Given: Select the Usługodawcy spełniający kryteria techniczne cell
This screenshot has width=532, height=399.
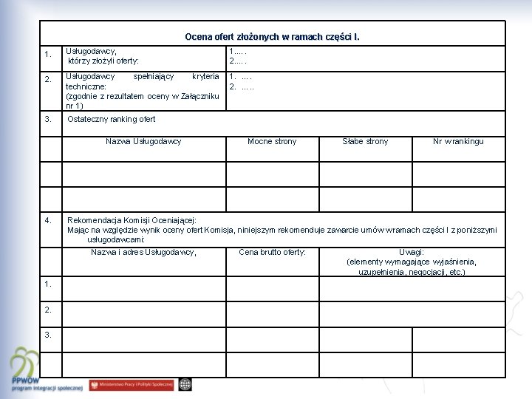Looking at the screenshot, I should 144,92.
